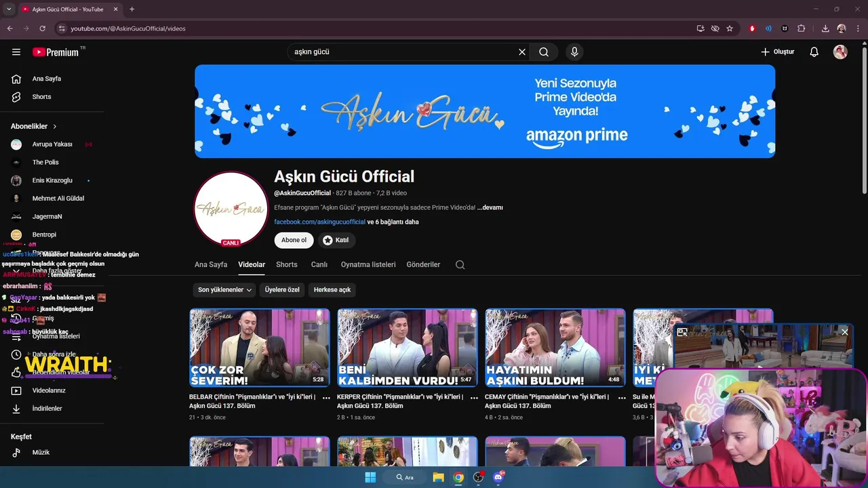Open the more options menu for KERPER video
Image resolution: width=868 pixels, height=488 pixels.
point(474,398)
